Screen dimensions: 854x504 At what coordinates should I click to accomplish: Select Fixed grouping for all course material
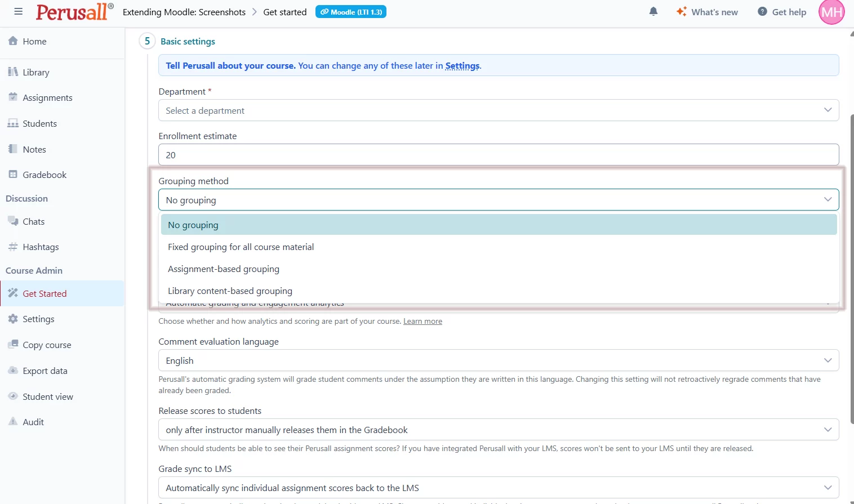pyautogui.click(x=241, y=247)
